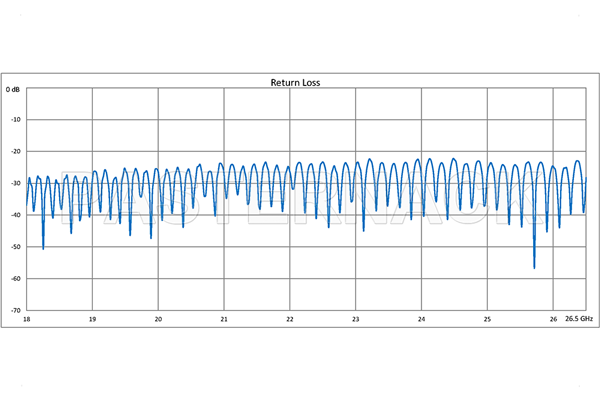The width and height of the screenshot is (600, 400).
Task: Click the -30 y-axis label
Action: 15,183
